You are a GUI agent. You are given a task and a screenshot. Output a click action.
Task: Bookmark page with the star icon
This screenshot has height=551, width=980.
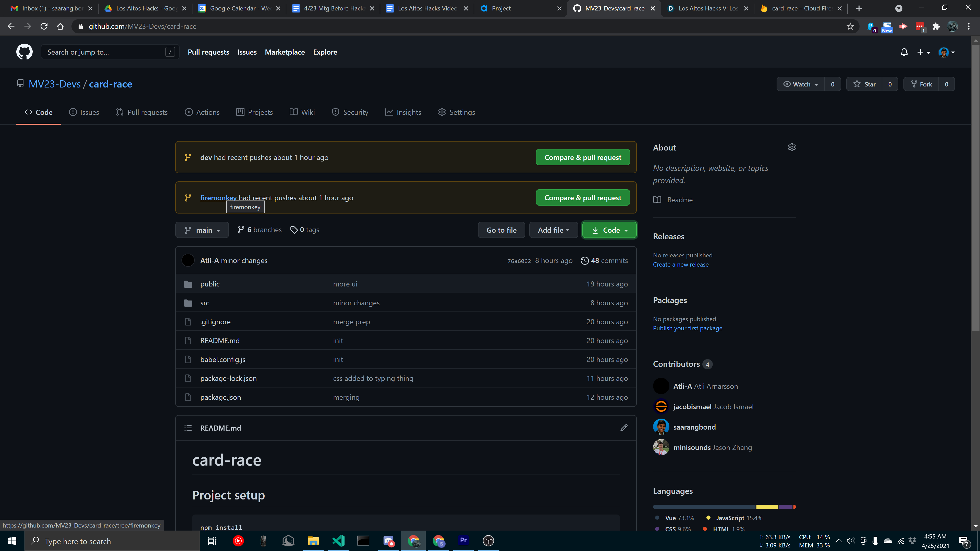click(x=850, y=26)
